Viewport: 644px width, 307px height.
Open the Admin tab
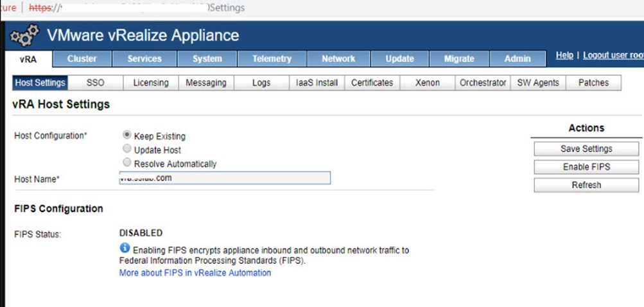point(518,59)
